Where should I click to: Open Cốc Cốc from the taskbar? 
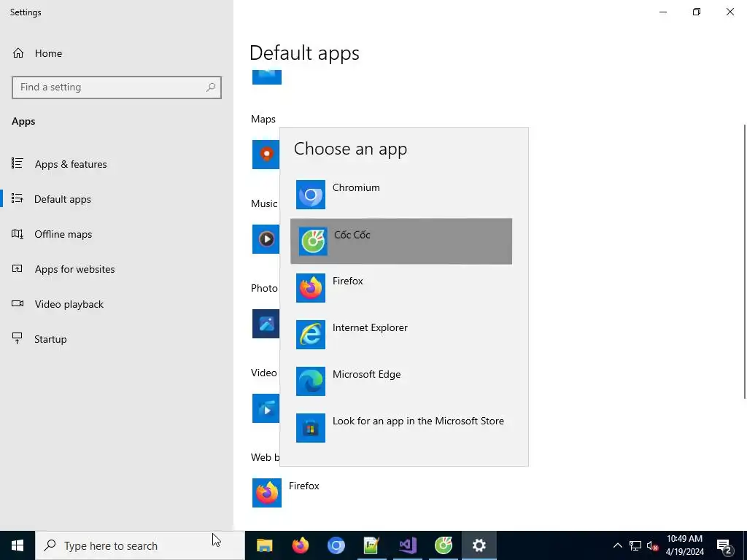[x=444, y=545]
